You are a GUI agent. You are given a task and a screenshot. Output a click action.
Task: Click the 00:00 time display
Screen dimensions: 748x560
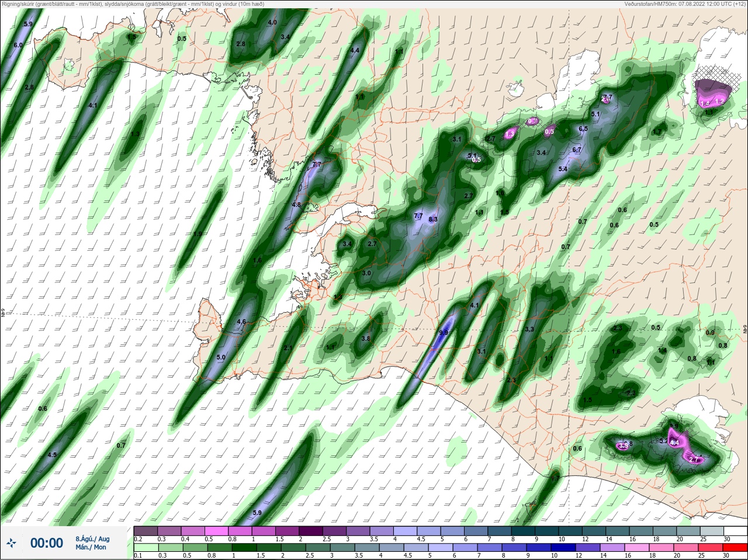(47, 543)
